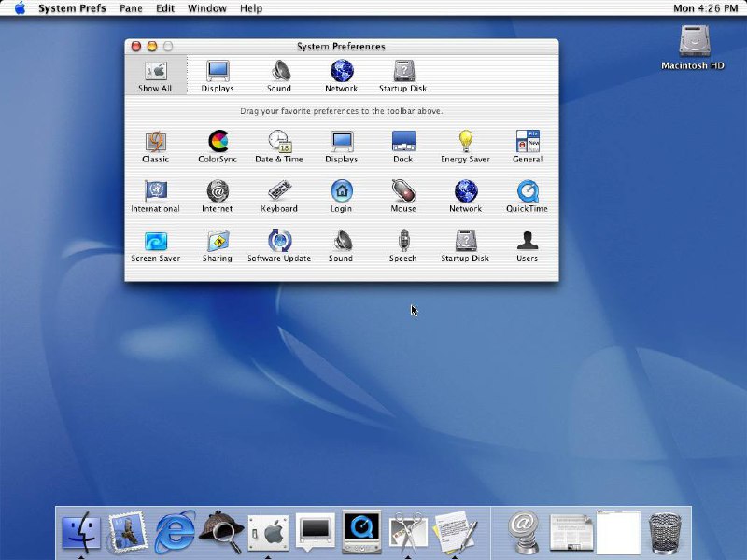The width and height of the screenshot is (747, 560).
Task: Open Sound speaker in the main grid
Action: [x=341, y=246]
